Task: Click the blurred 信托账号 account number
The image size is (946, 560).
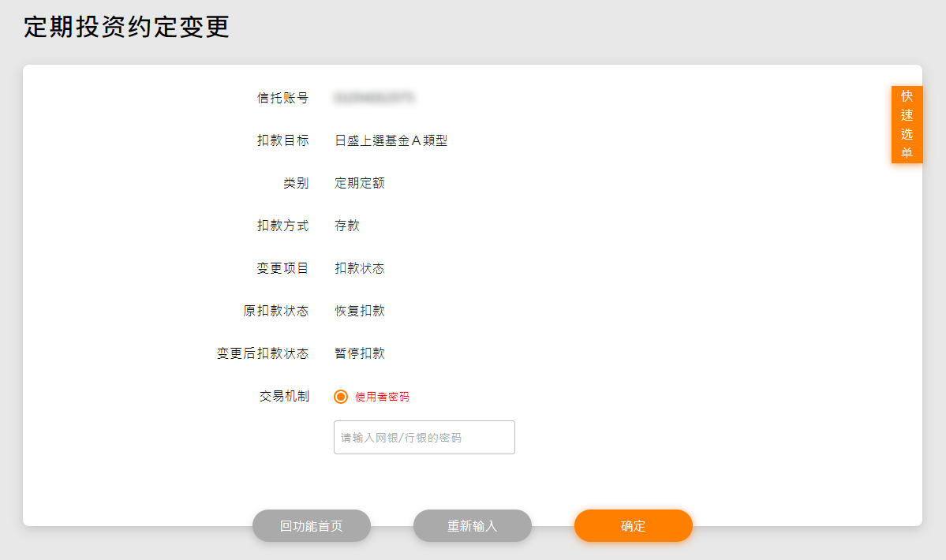Action: (375, 98)
